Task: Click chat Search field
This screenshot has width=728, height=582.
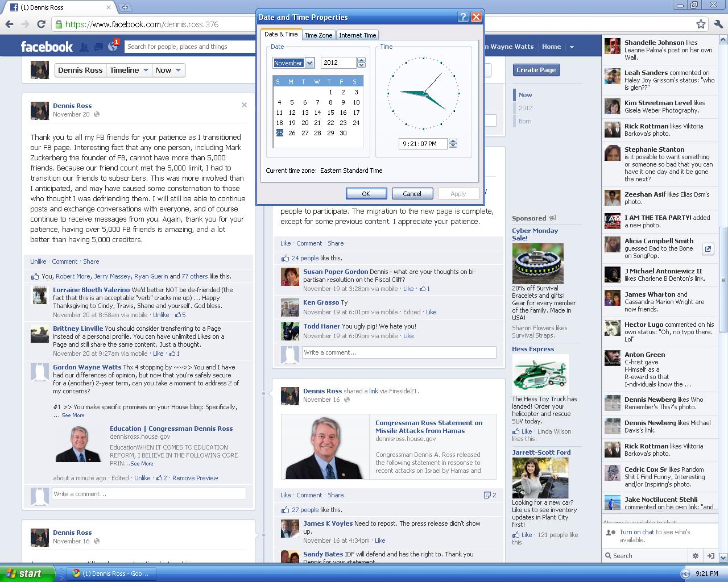Action: click(646, 556)
